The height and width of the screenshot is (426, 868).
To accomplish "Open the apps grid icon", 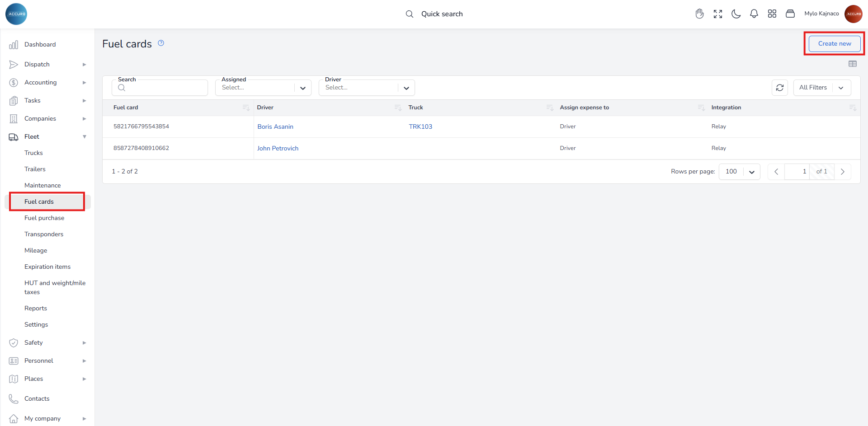I will [772, 14].
